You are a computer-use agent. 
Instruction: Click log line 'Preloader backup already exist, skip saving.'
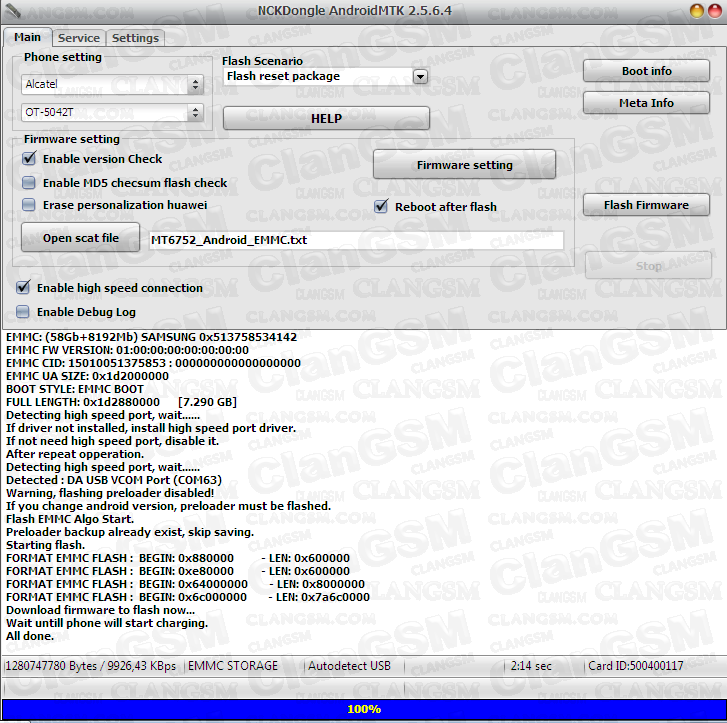point(130,532)
